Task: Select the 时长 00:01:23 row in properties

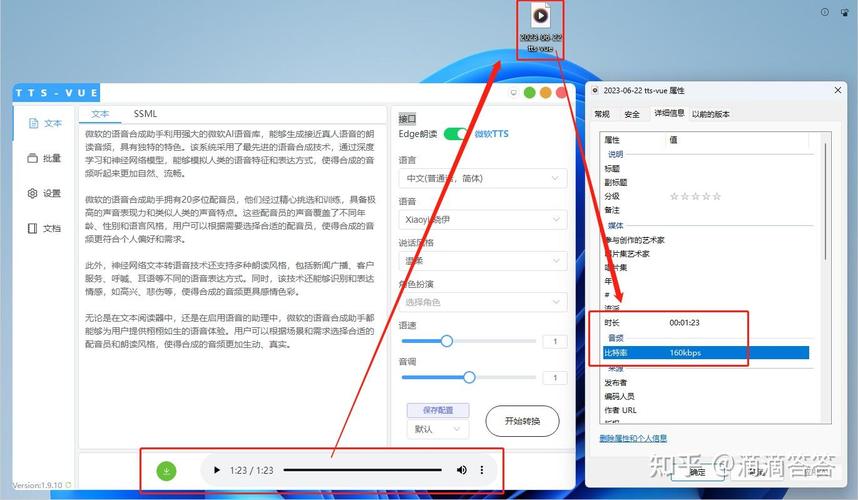Action: click(705, 323)
